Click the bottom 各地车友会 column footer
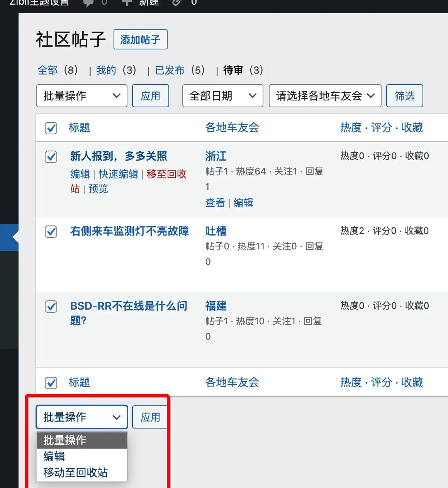The image size is (448, 488). point(232,382)
